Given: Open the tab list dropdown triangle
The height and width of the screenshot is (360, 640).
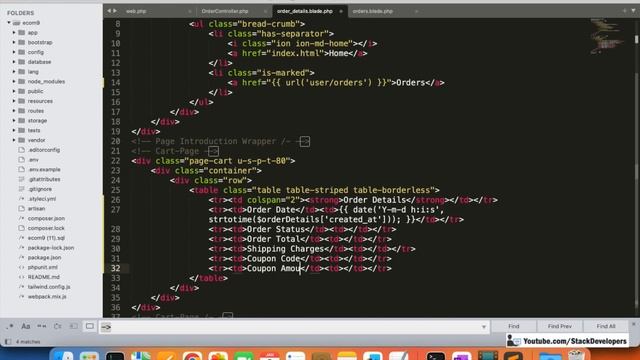Looking at the screenshot, I should pos(633,11).
